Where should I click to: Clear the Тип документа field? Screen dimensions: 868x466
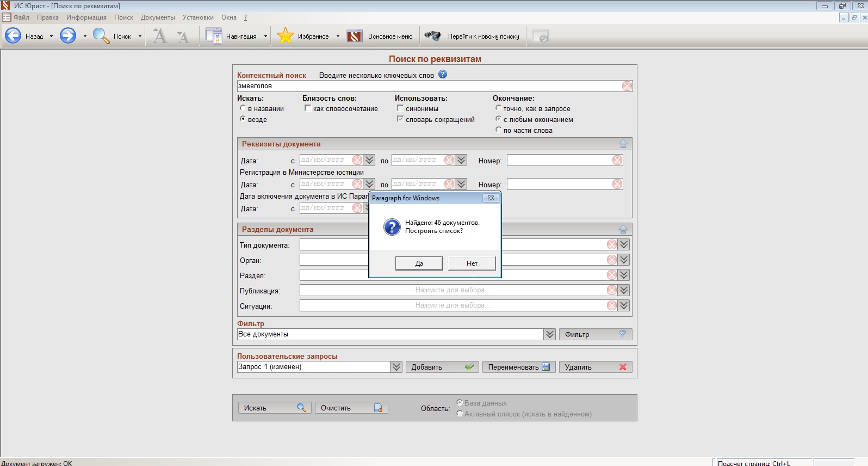click(x=612, y=245)
